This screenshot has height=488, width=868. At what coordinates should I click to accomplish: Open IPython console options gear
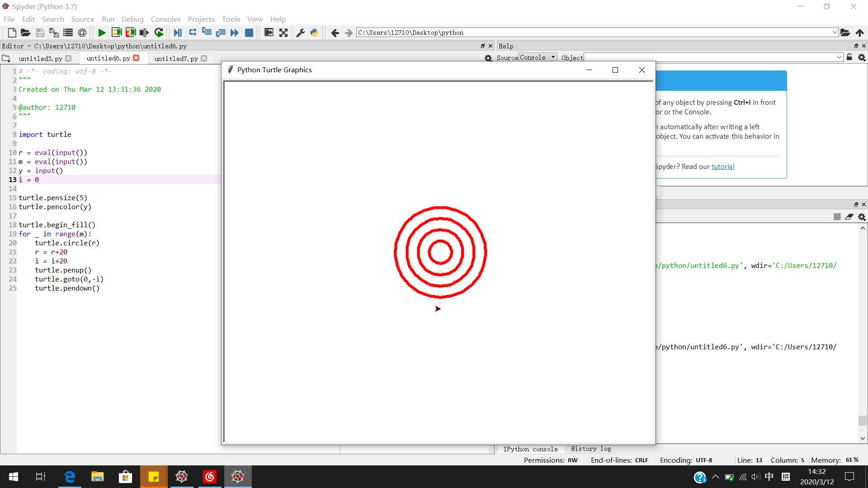click(x=862, y=217)
